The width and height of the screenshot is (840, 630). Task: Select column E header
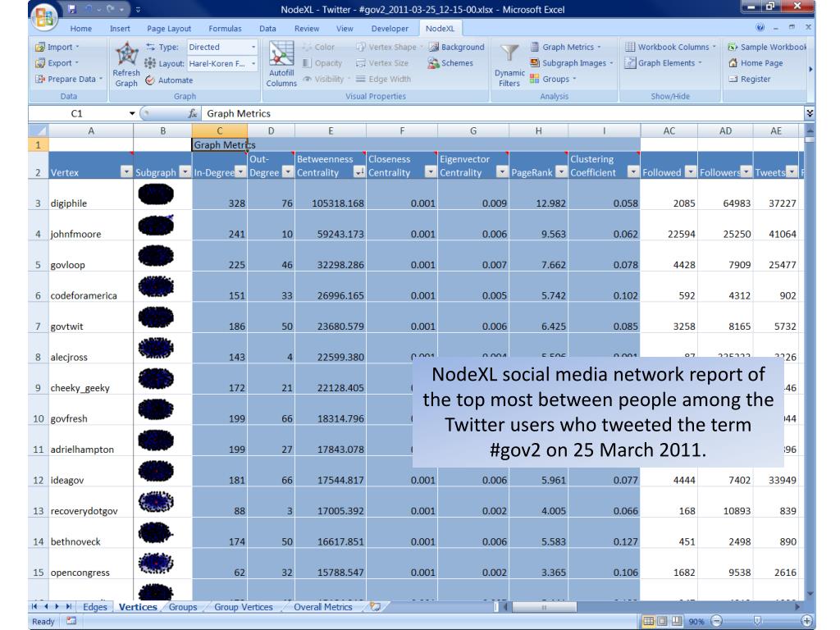coord(331,130)
